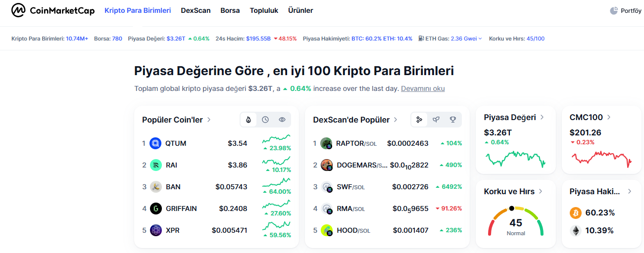Open the RAPTOR/SOL token icon
644x253 pixels.
point(326,143)
